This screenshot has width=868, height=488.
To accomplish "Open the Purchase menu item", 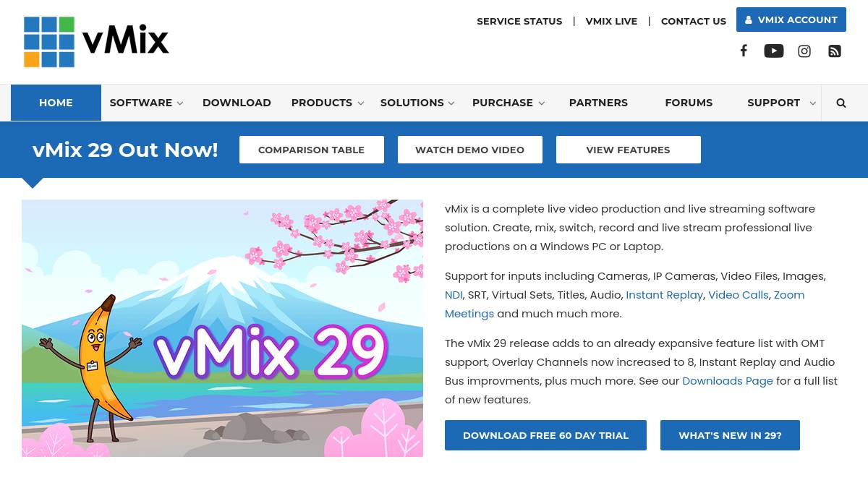I will [503, 103].
